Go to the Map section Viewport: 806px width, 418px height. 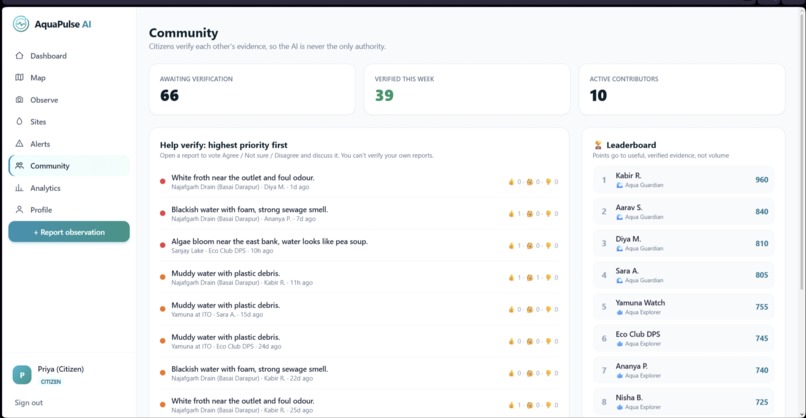point(69,78)
